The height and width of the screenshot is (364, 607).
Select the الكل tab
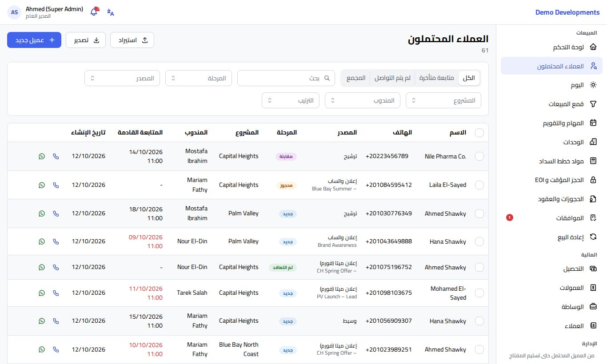[x=469, y=78]
